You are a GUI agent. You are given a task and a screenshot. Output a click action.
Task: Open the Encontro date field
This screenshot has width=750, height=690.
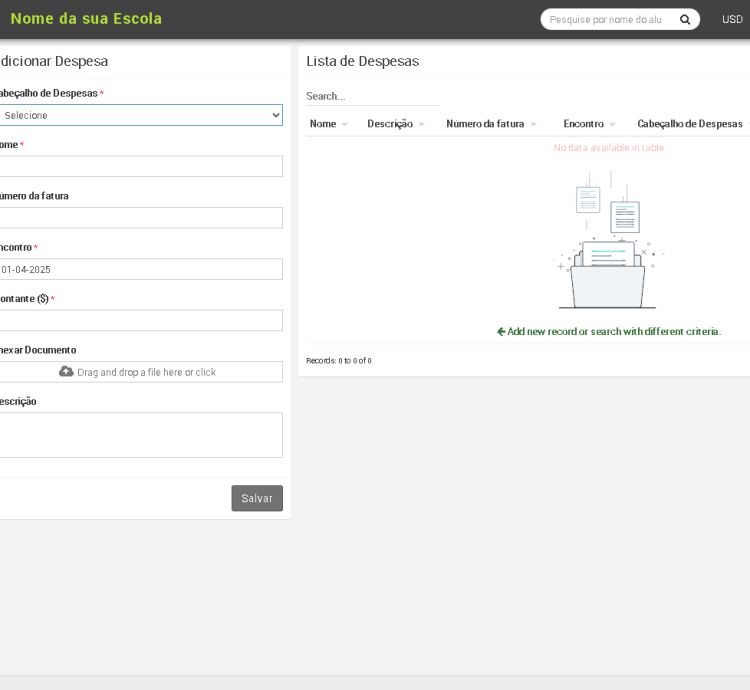[x=140, y=269]
